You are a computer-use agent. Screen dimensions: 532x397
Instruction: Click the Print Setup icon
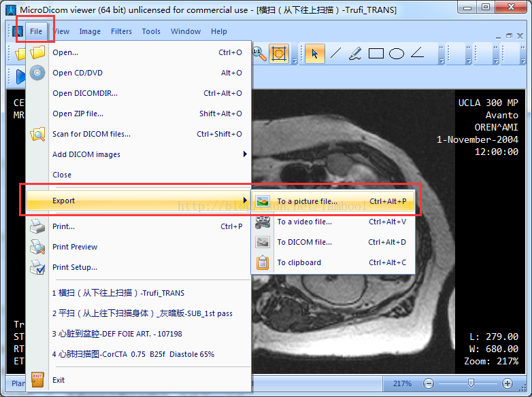(37, 267)
